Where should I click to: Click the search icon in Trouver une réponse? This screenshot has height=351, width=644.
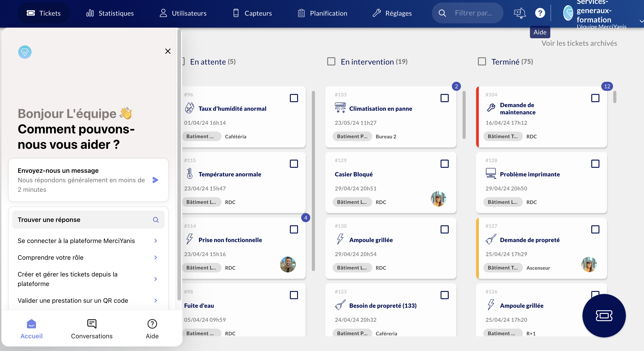point(156,220)
